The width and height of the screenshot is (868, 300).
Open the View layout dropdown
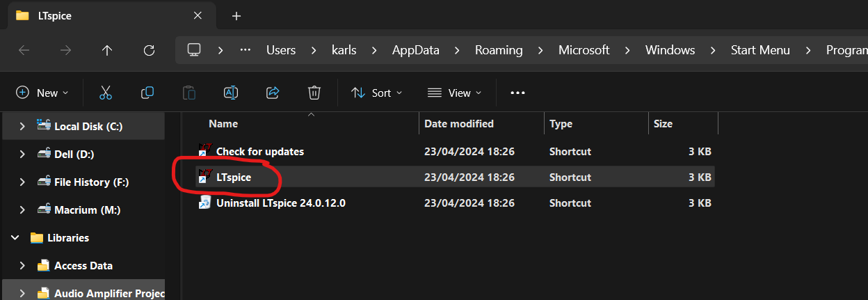pos(454,93)
